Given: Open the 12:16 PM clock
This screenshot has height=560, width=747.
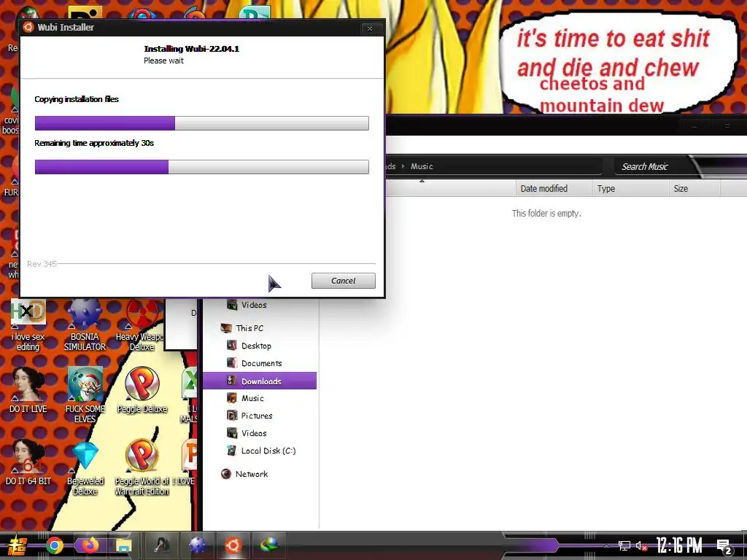Looking at the screenshot, I should (x=679, y=545).
